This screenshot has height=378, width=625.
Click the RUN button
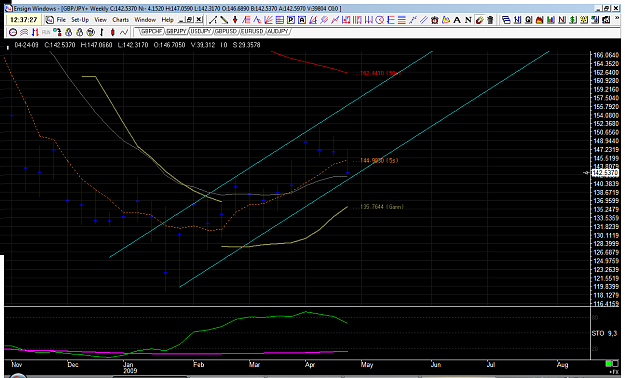[x=46, y=32]
